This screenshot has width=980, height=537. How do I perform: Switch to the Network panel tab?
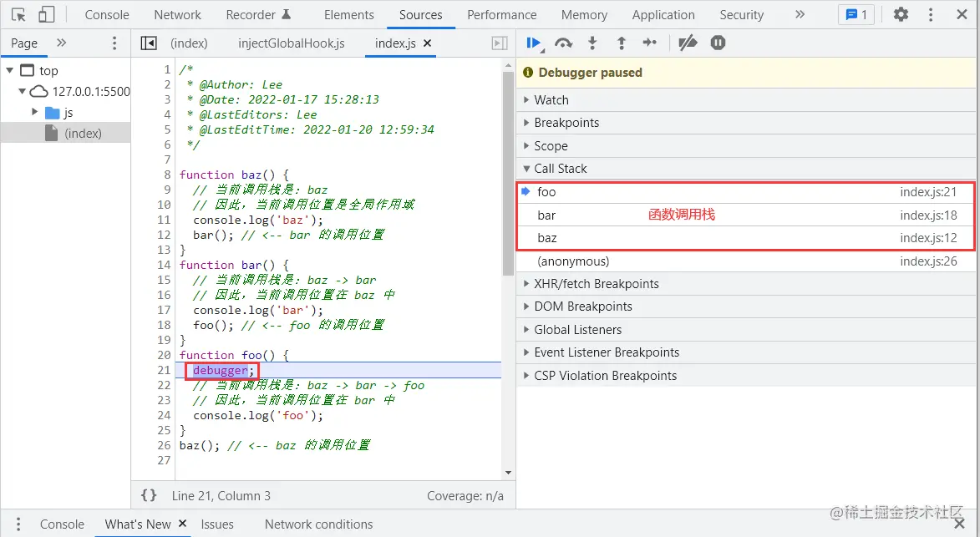coord(177,14)
